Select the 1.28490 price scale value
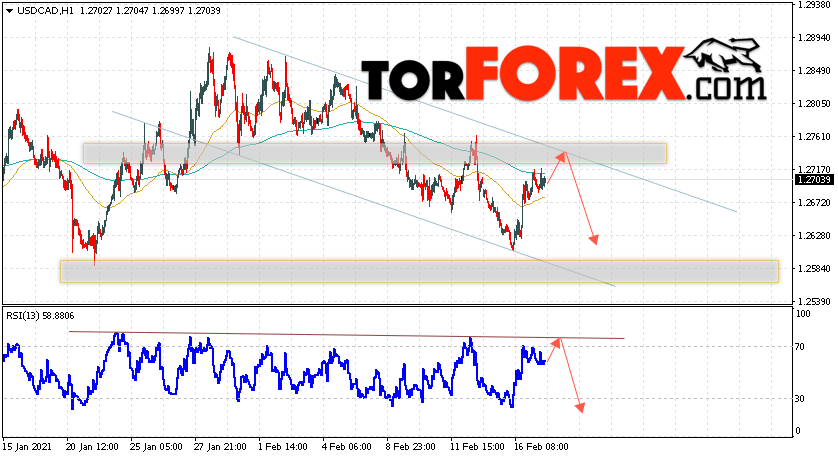Screen dimensions: 838x458 click(x=814, y=71)
